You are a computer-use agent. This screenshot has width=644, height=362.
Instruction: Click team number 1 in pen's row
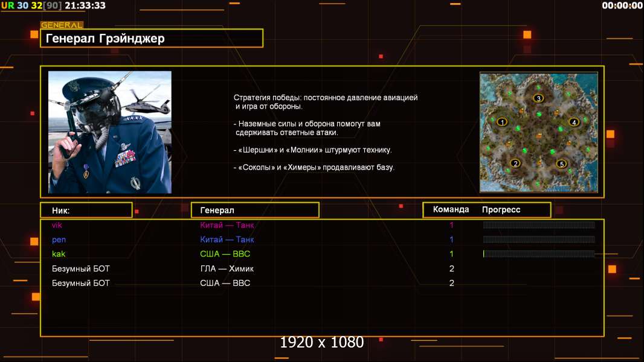coord(451,240)
